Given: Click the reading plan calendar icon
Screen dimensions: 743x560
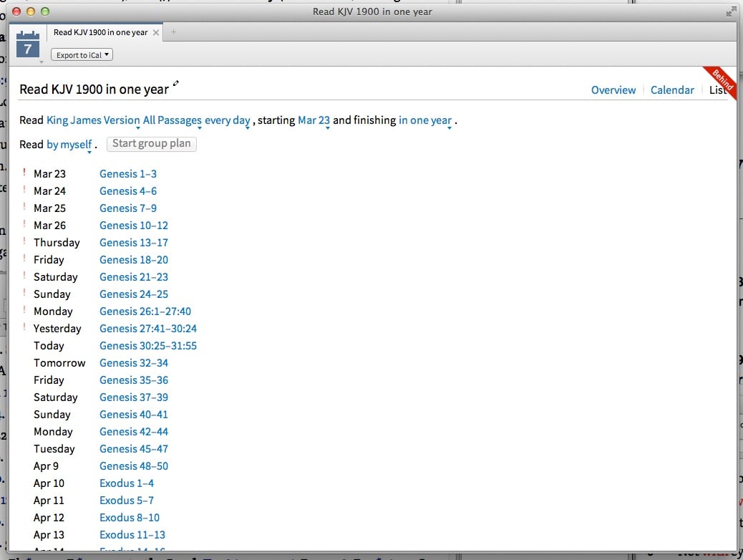Looking at the screenshot, I should [27, 44].
